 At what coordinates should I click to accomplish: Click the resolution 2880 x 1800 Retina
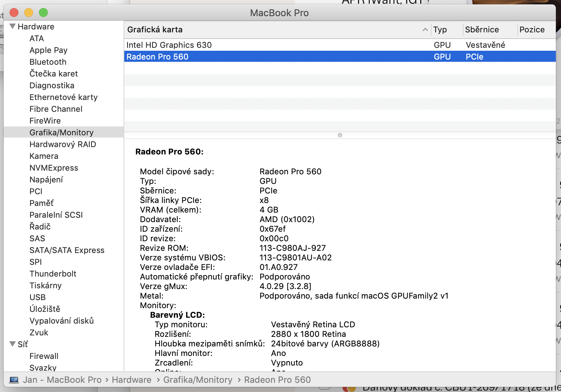(x=308, y=334)
